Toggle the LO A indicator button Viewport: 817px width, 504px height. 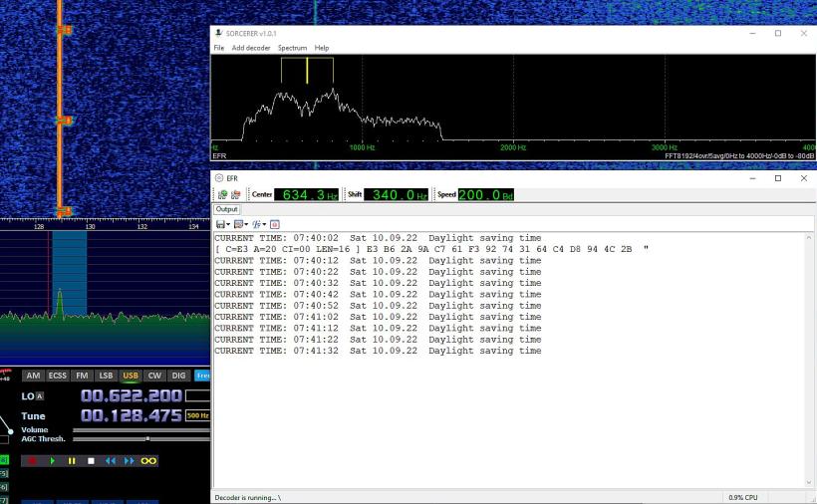[40, 396]
